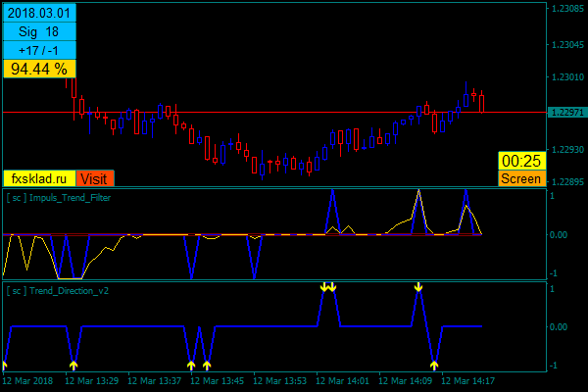
Task: Click the 12 Mar 13:45 time label
Action: click(x=218, y=381)
